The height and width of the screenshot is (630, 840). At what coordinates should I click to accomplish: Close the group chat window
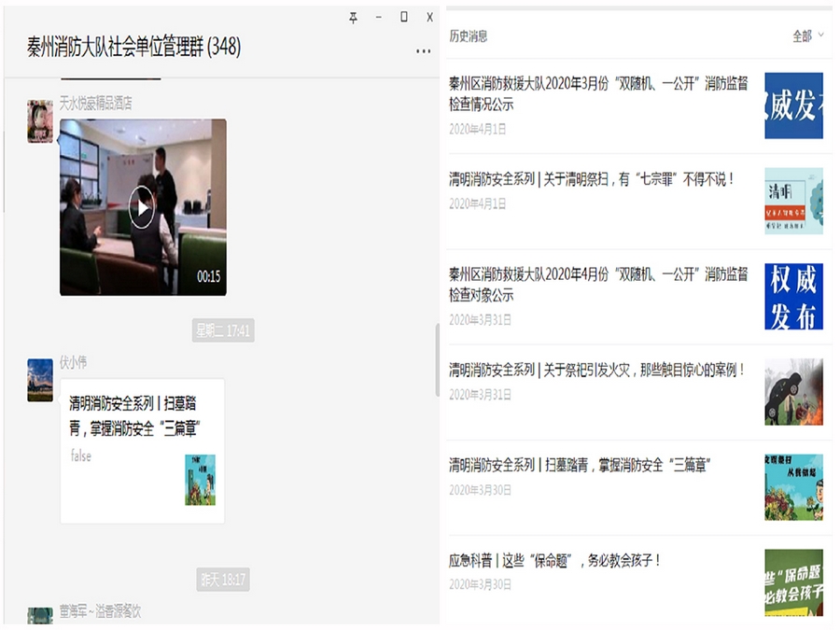pos(429,17)
